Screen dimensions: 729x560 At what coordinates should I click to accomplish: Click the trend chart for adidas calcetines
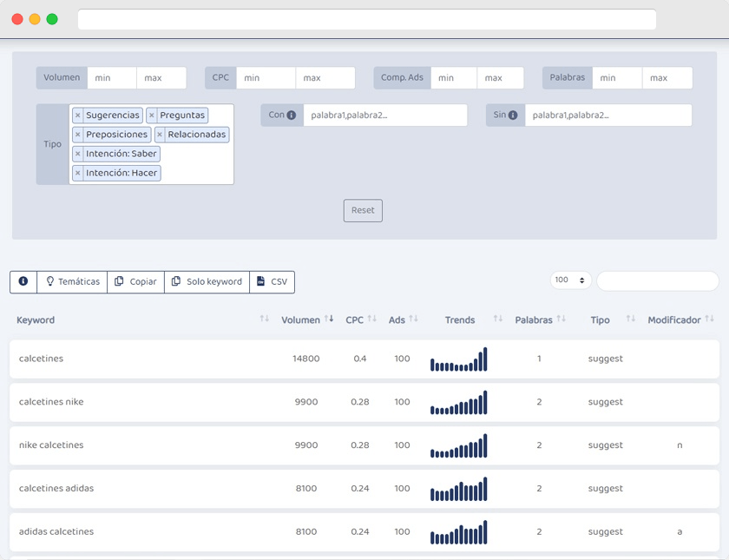pos(459,532)
